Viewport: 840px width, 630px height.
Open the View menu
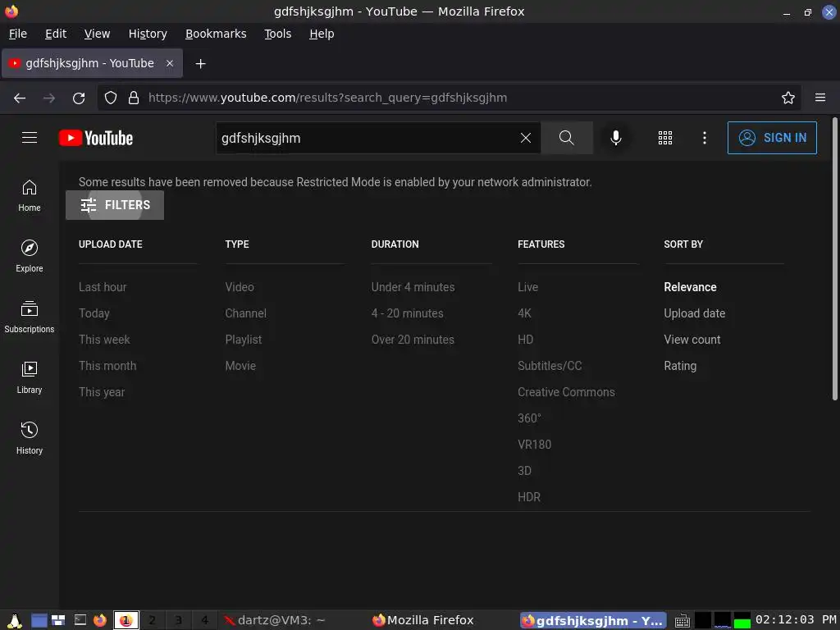97,34
